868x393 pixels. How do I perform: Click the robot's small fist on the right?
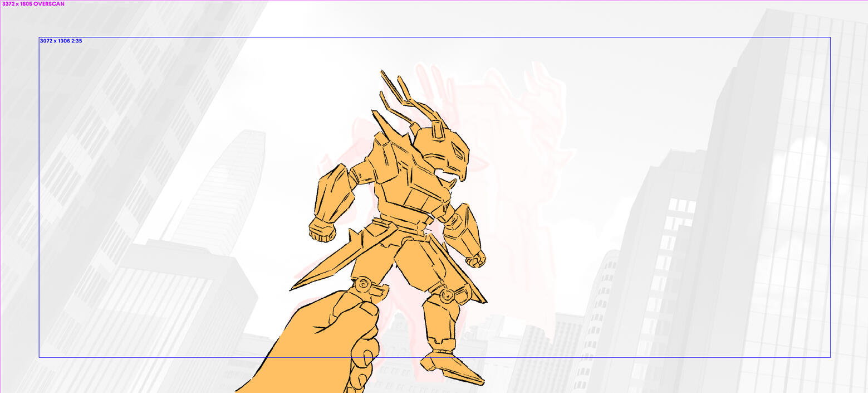click(475, 259)
